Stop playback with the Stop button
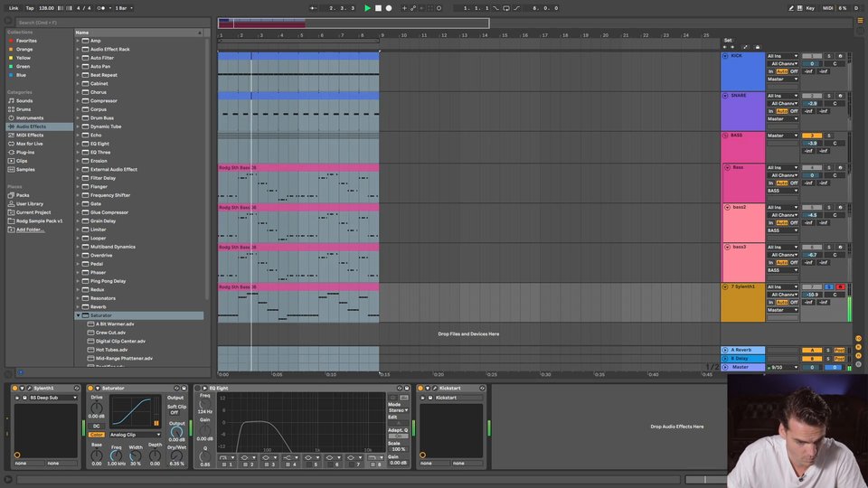Screen dimensions: 868x488 tap(378, 8)
